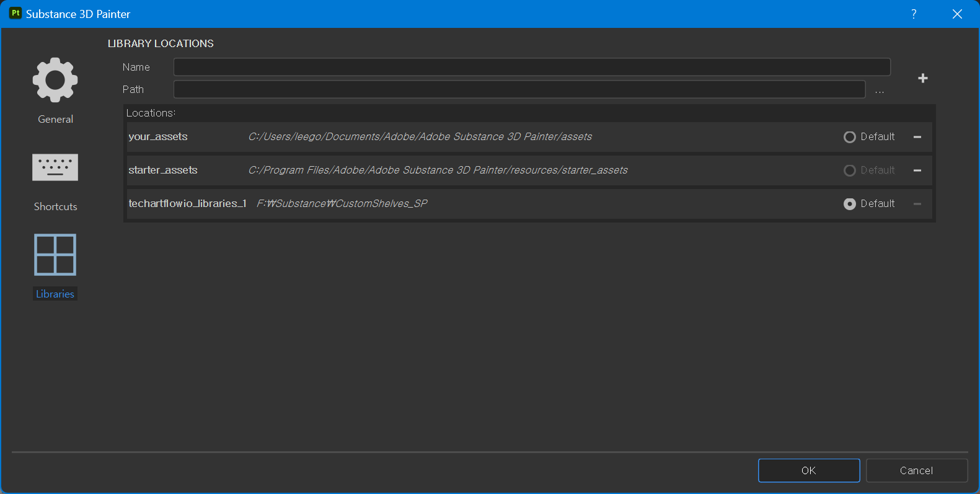980x494 pixels.
Task: Click the starter_assets Program Files path
Action: click(x=438, y=170)
